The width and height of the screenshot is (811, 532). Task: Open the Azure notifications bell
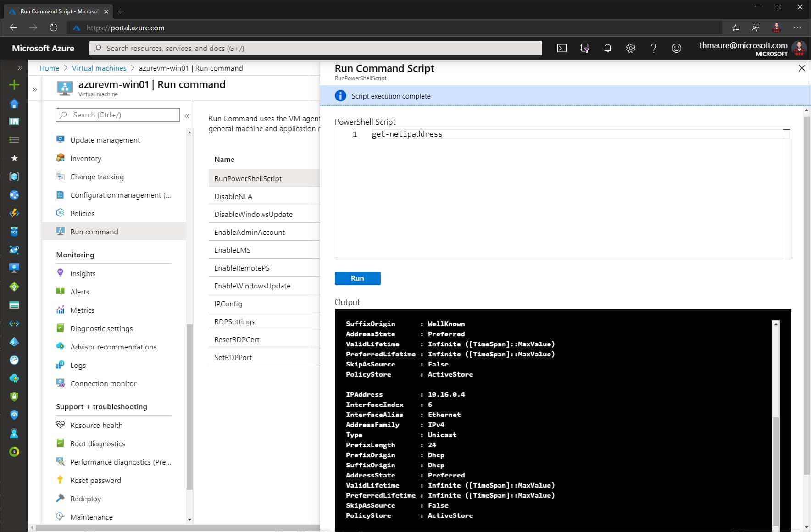tap(608, 48)
